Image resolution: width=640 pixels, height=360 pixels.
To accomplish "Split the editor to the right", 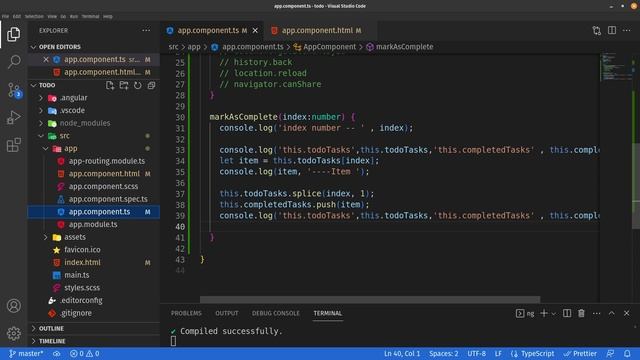I will pyautogui.click(x=612, y=31).
